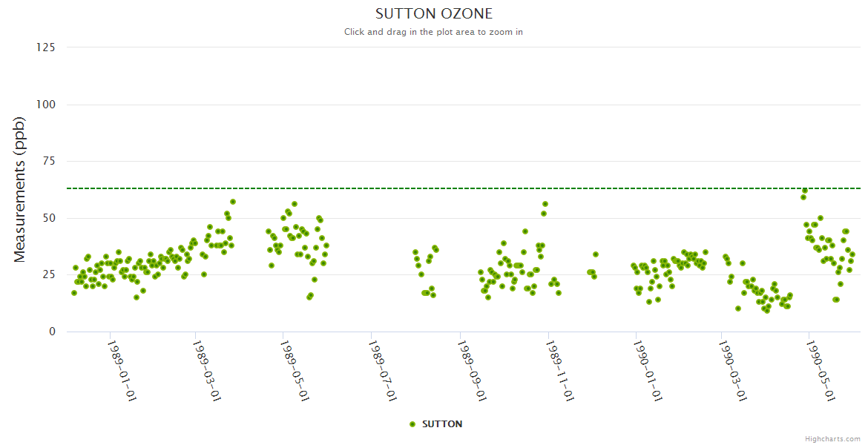Viewport: 868px width, 445px height.
Task: Click the 1989-07-01 x-axis date label
Action: 383,370
